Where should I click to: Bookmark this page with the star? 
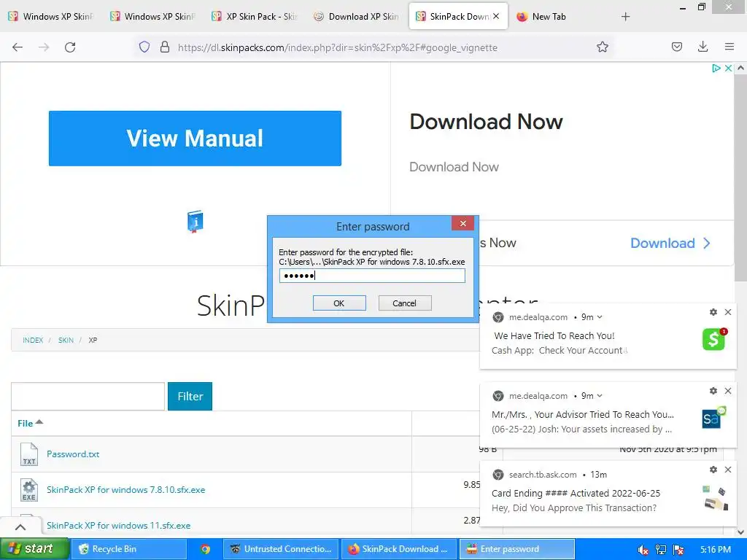point(602,47)
